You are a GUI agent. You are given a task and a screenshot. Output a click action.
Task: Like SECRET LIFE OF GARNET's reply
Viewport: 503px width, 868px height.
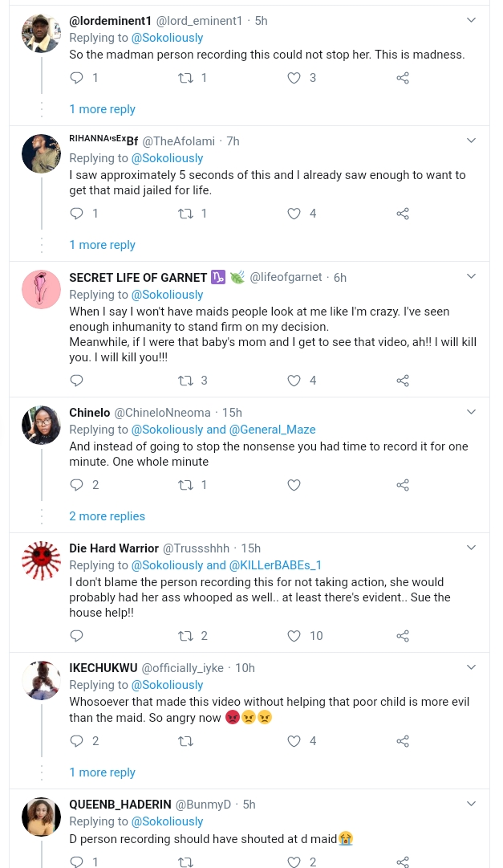pyautogui.click(x=294, y=381)
